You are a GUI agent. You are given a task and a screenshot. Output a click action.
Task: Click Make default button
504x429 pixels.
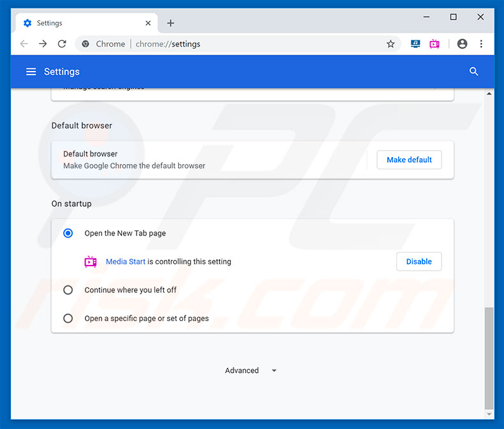coord(409,160)
